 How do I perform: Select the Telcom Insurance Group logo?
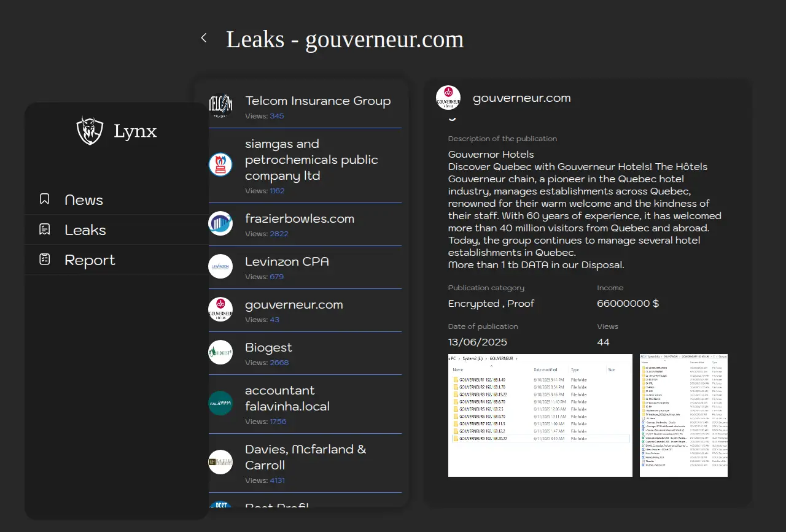(220, 107)
